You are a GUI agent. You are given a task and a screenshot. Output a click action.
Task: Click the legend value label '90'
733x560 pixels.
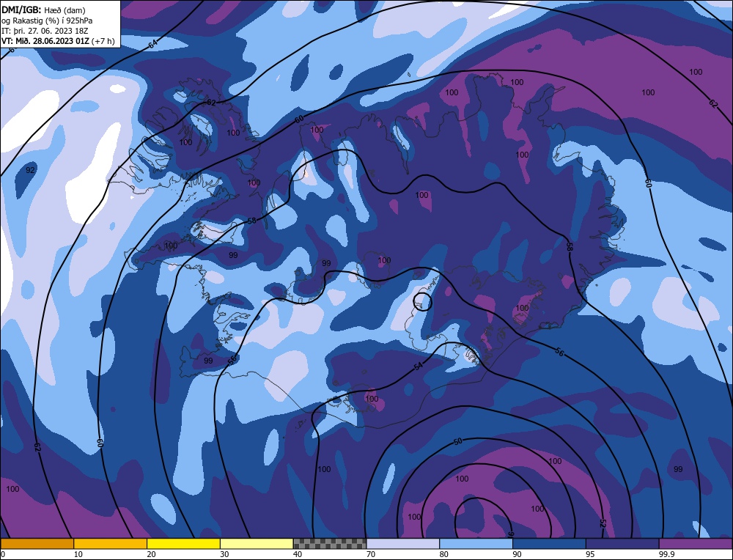517,554
